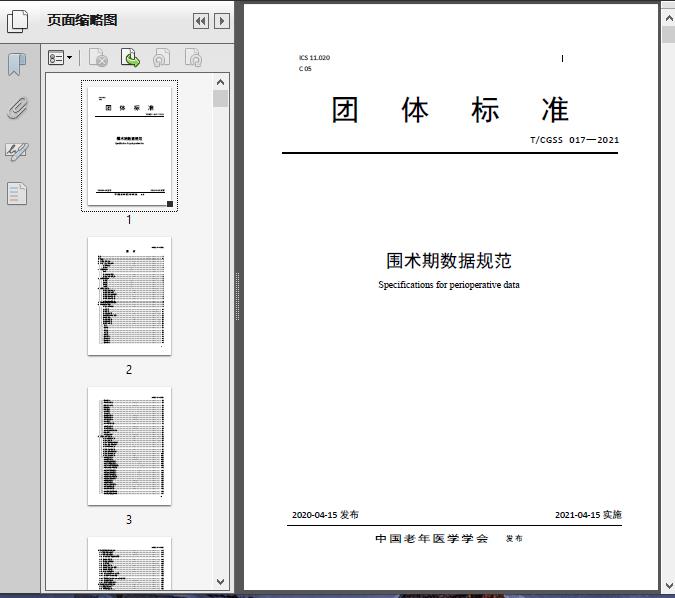Click the extract pages green-arrow icon
The height and width of the screenshot is (598, 675).
pyautogui.click(x=130, y=58)
